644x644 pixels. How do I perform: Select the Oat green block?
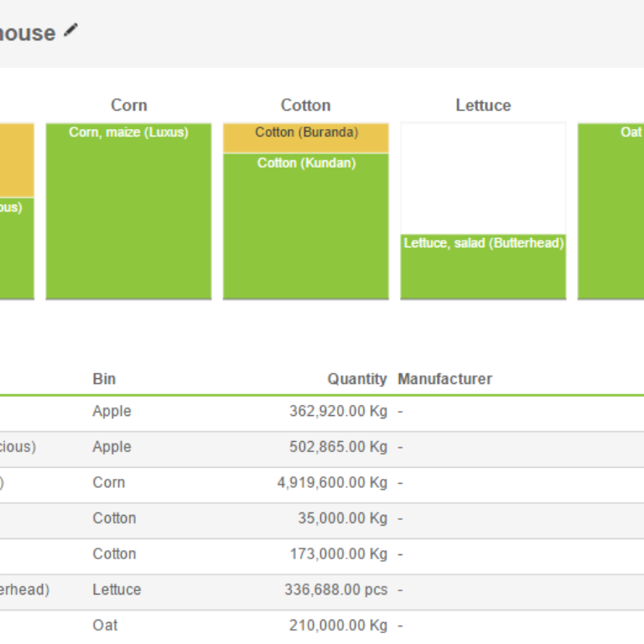click(611, 211)
